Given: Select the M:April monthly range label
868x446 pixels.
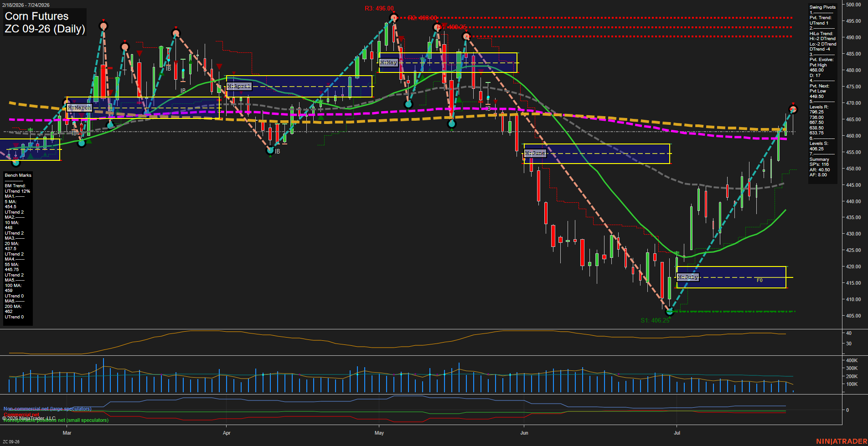Looking at the screenshot, I should pyautogui.click(x=239, y=87).
